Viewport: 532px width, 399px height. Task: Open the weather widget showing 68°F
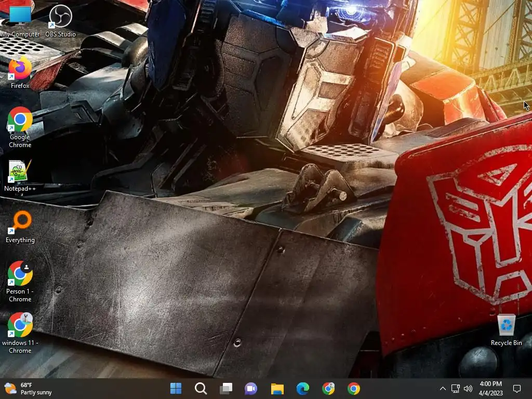(x=28, y=389)
